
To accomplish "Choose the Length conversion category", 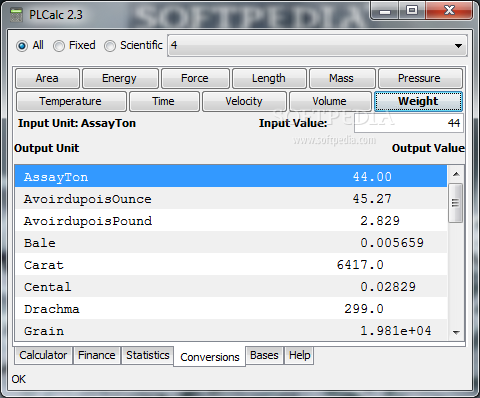I will [x=269, y=78].
